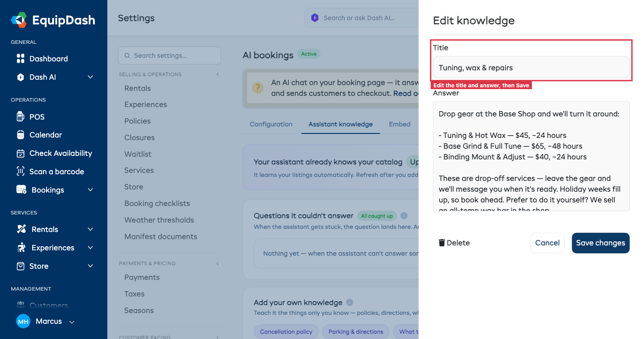Click the Dash AI sidebar icon
The height and width of the screenshot is (339, 644).
pos(21,77)
